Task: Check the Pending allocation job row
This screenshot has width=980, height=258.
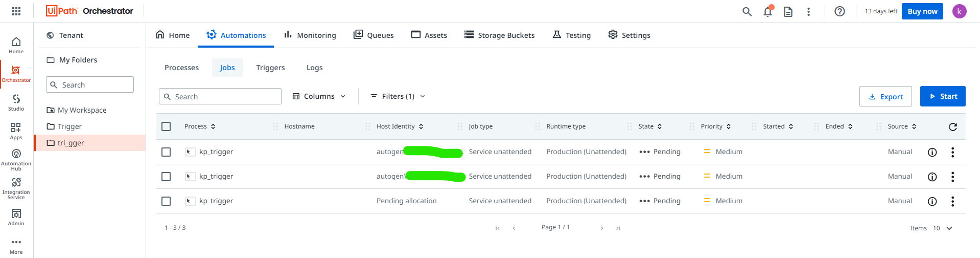Action: pos(166,201)
